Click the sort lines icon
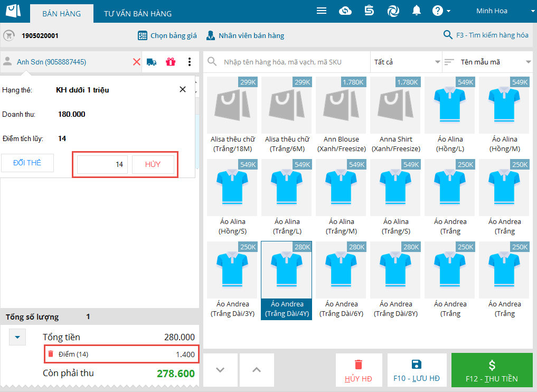This screenshot has width=537, height=392. 449,62
